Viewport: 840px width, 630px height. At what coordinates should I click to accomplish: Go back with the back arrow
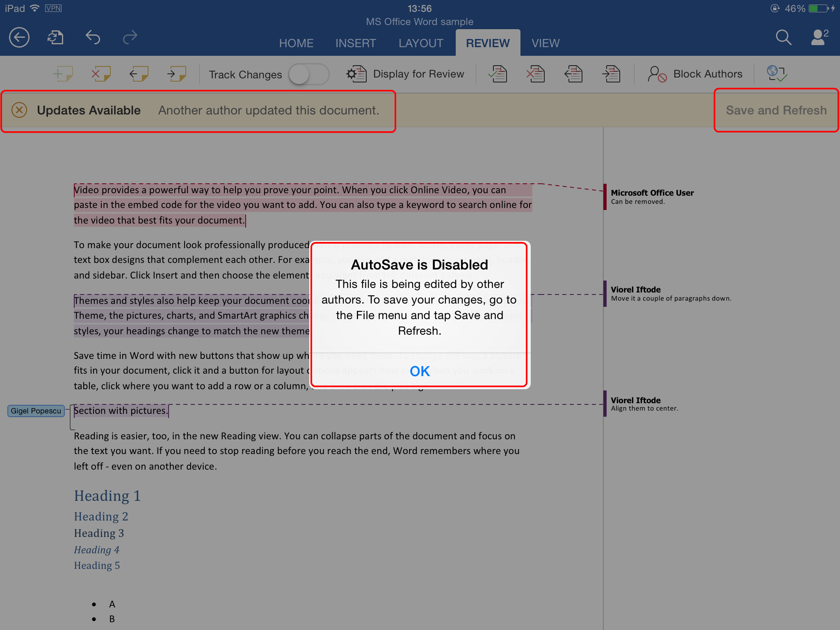pos(19,37)
